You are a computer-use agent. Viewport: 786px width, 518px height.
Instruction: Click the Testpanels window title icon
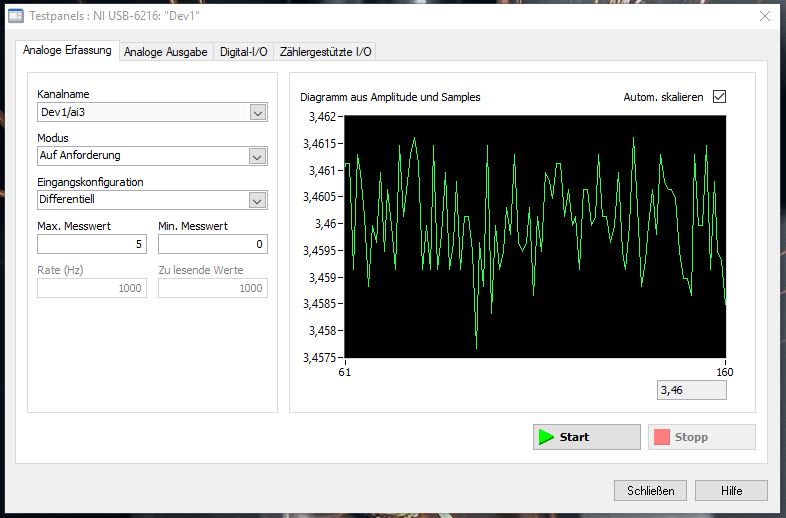coord(16,16)
